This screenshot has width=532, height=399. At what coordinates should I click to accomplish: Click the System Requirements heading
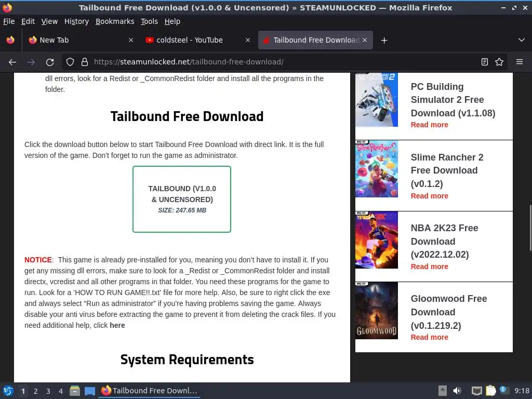187,360
